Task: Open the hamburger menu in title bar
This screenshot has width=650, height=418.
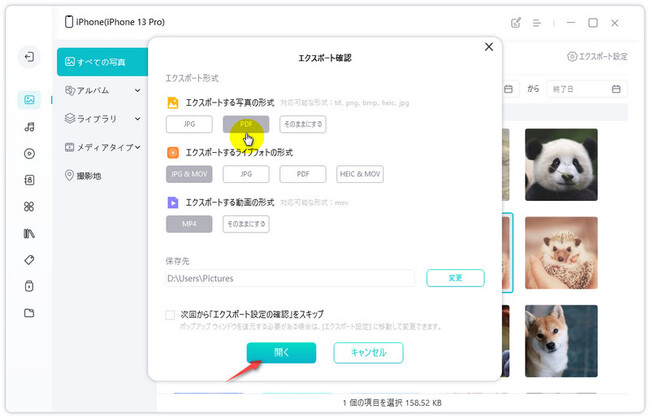Action: [537, 22]
